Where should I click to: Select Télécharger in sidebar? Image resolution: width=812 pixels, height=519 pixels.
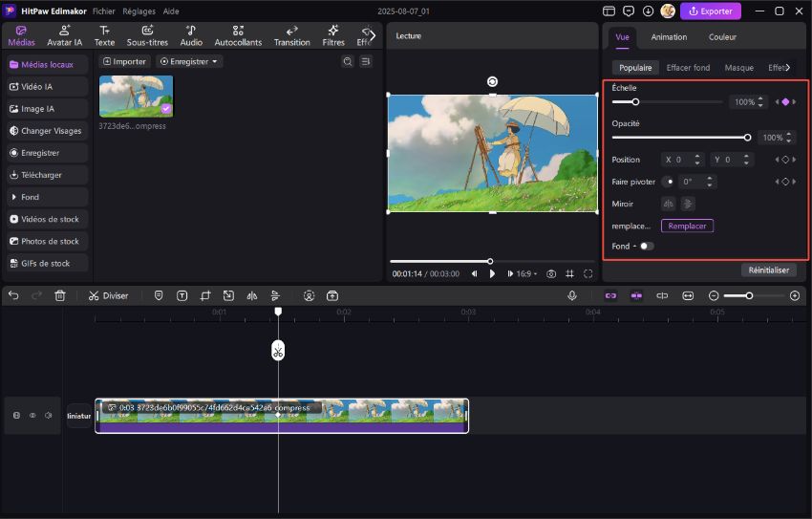click(47, 175)
